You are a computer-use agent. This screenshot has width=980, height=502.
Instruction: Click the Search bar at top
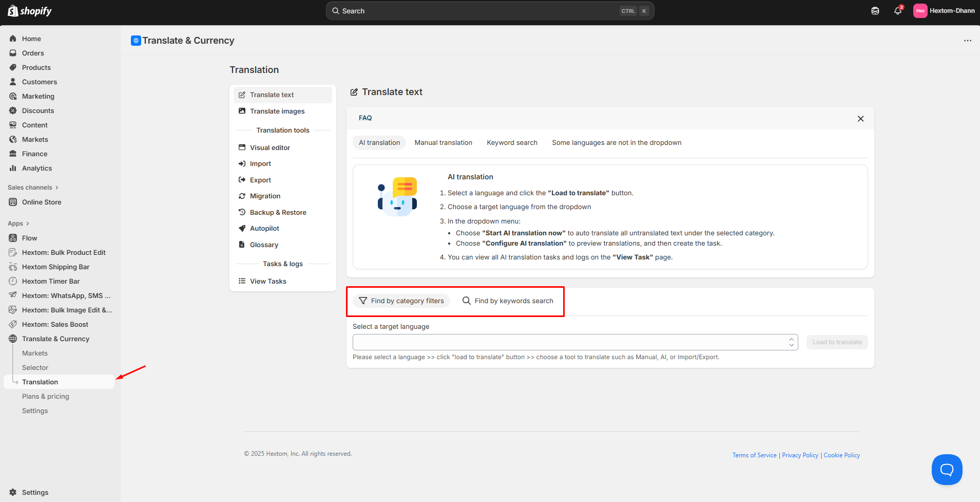[490, 11]
